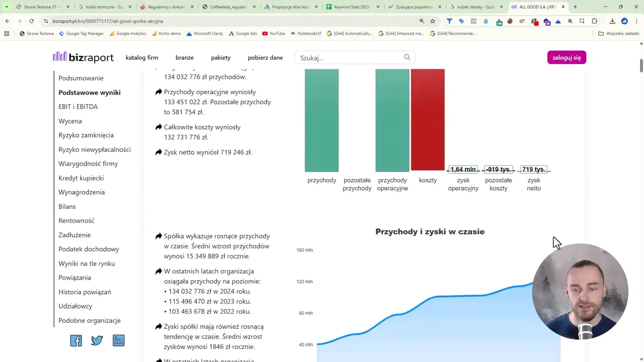This screenshot has width=644, height=362.
Task: Switch to the kubki termiczne tab
Action: click(106, 7)
